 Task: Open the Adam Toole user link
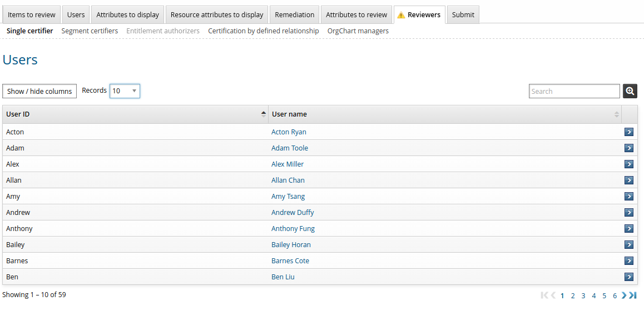pyautogui.click(x=290, y=148)
